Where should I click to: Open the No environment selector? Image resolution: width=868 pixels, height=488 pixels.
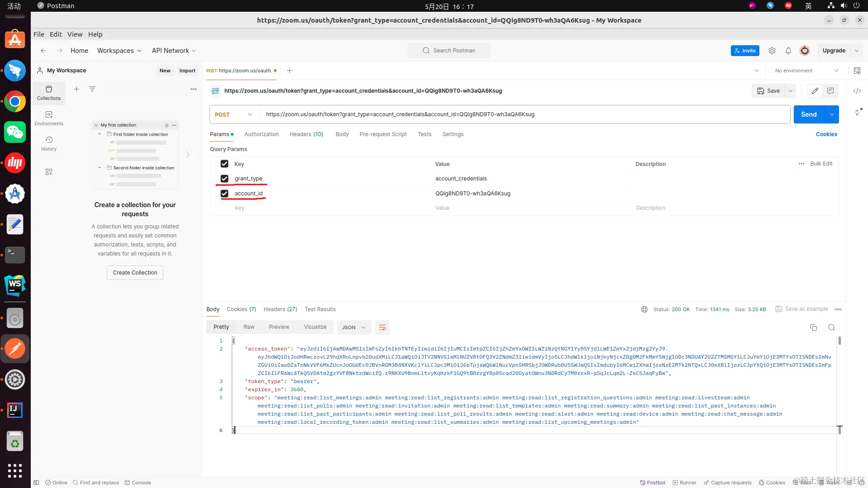tap(806, 71)
